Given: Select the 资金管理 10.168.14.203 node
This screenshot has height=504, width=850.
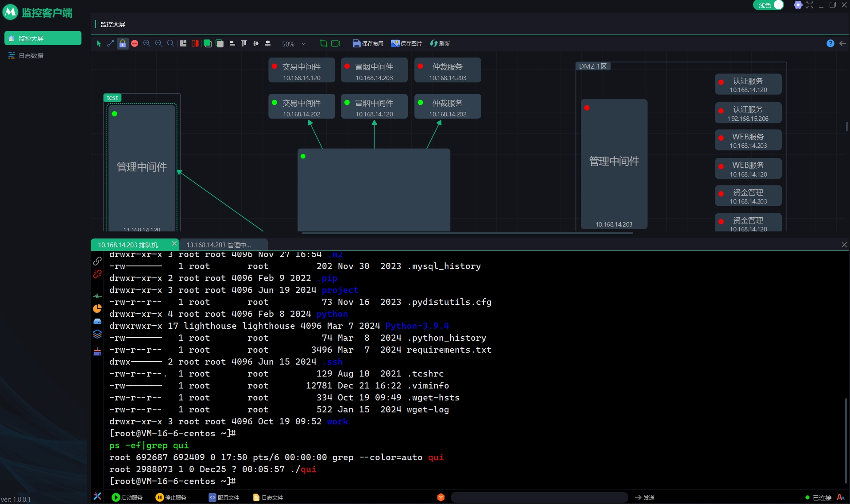Looking at the screenshot, I should tap(748, 196).
